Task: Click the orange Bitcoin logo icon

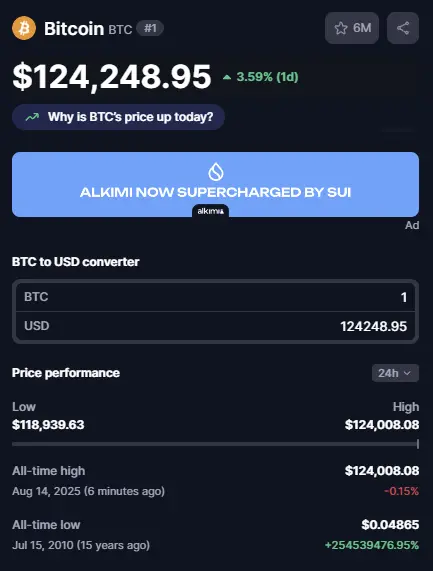Action: pyautogui.click(x=24, y=28)
